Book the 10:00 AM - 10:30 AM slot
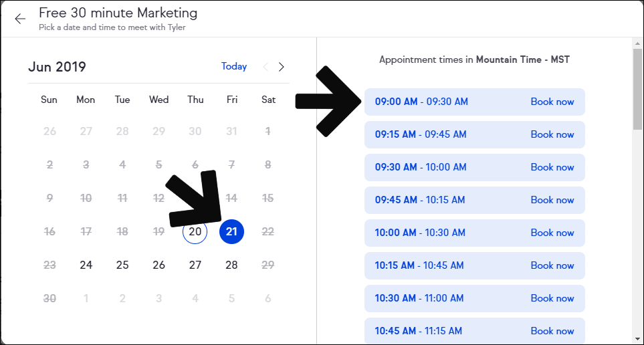 [474, 233]
